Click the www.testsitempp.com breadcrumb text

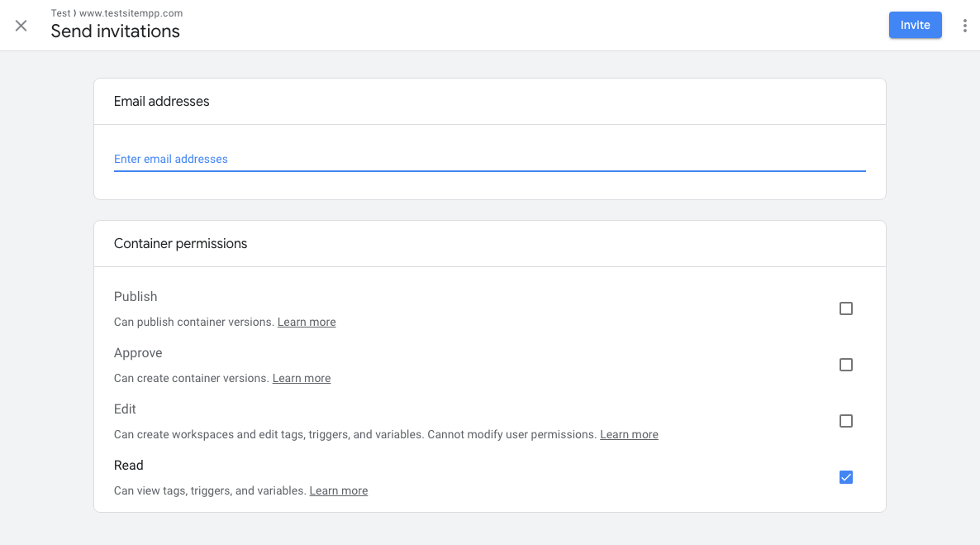tap(131, 13)
